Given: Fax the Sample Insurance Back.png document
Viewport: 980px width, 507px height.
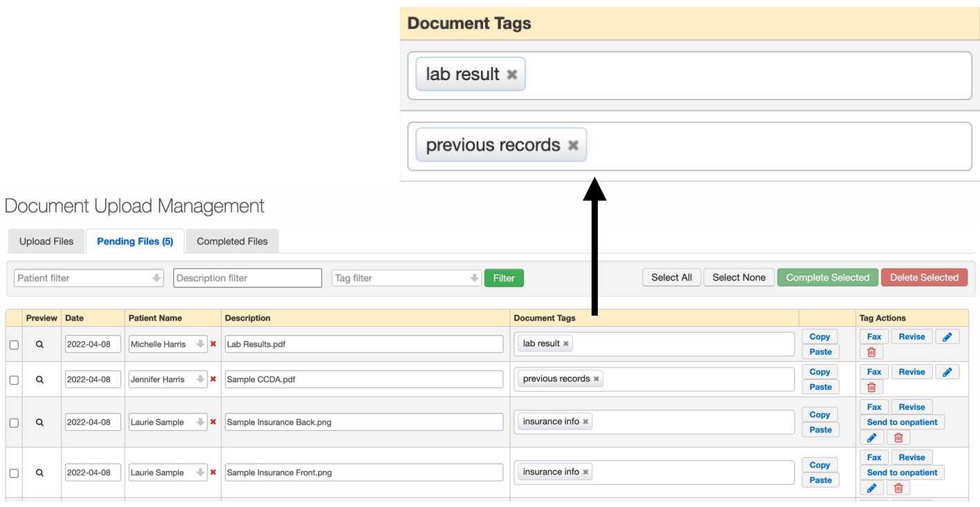Looking at the screenshot, I should pyautogui.click(x=874, y=407).
